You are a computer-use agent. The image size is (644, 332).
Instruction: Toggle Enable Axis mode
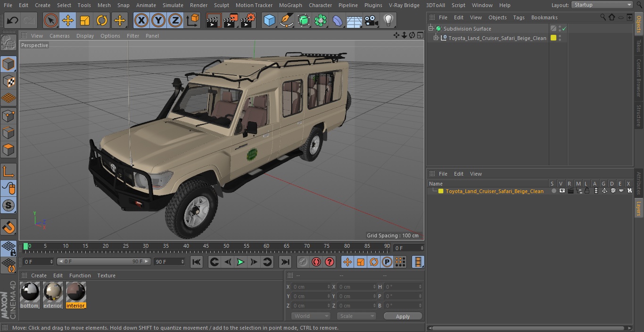click(x=8, y=171)
